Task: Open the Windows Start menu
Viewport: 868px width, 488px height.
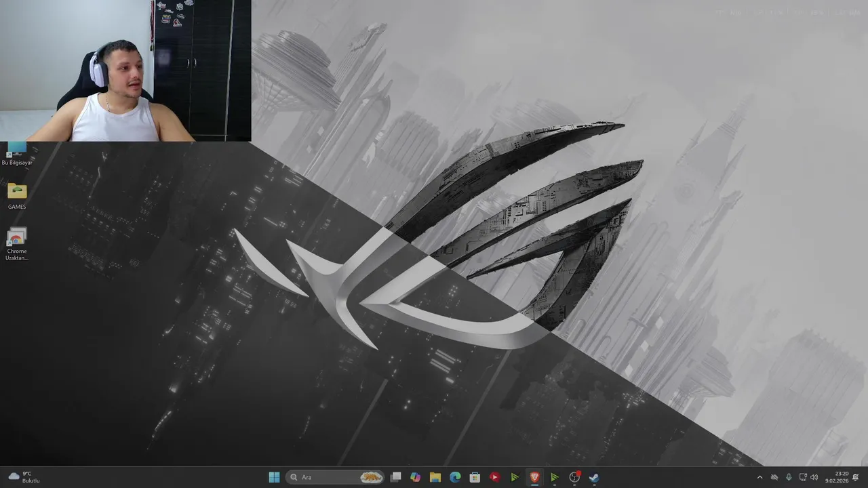Action: coord(274,477)
